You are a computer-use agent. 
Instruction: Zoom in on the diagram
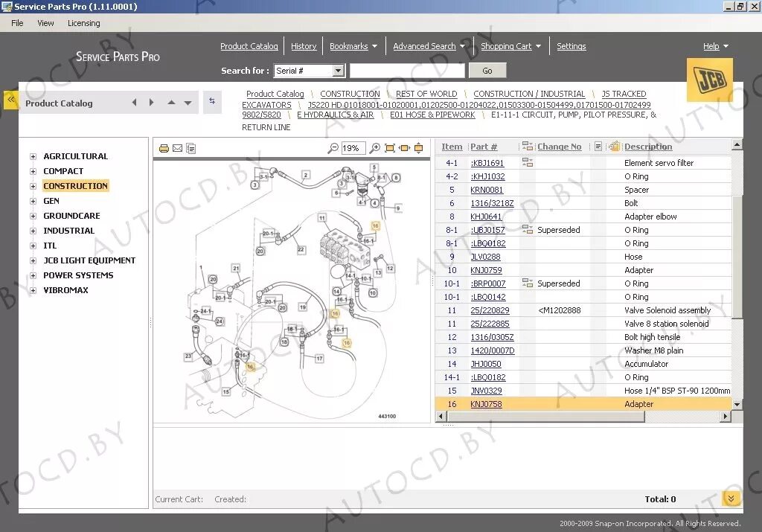(x=375, y=148)
